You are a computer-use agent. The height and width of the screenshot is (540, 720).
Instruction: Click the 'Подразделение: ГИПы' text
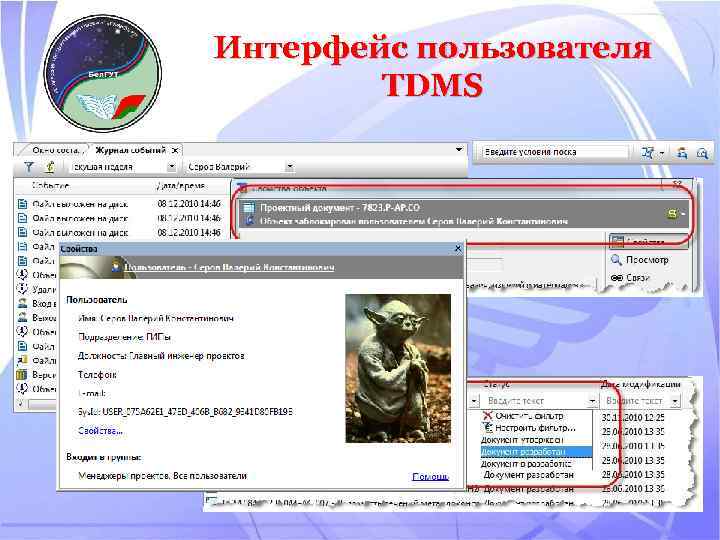(x=124, y=337)
